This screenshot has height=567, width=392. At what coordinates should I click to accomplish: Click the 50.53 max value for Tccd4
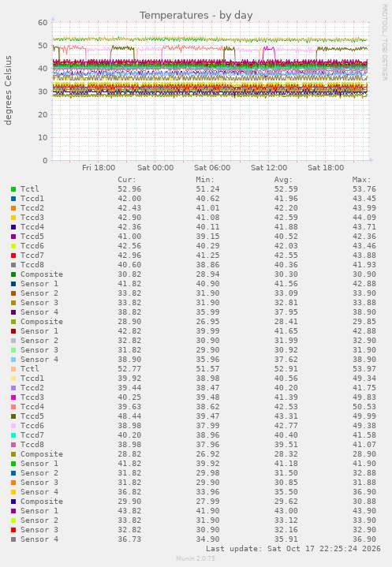tap(364, 407)
